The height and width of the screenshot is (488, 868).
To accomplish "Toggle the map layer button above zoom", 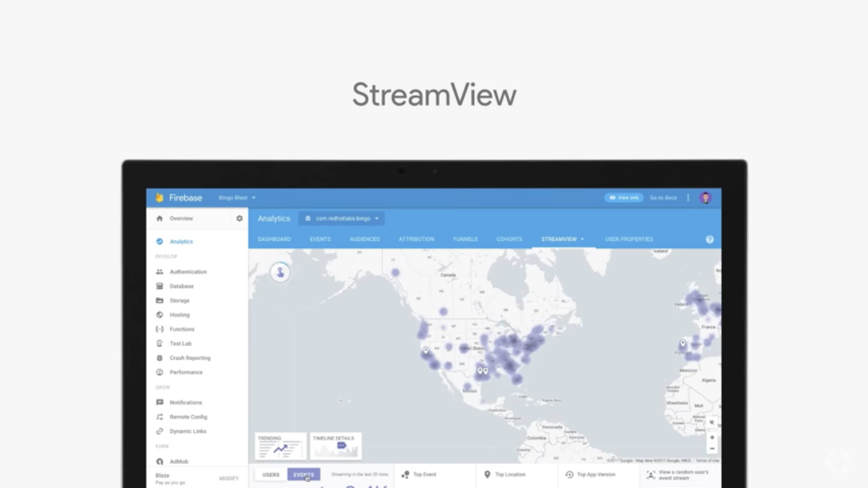I will point(712,422).
